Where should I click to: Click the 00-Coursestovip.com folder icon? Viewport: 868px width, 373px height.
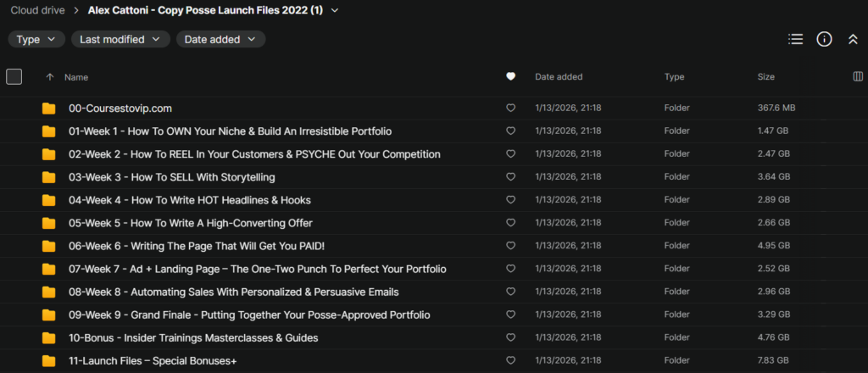49,109
